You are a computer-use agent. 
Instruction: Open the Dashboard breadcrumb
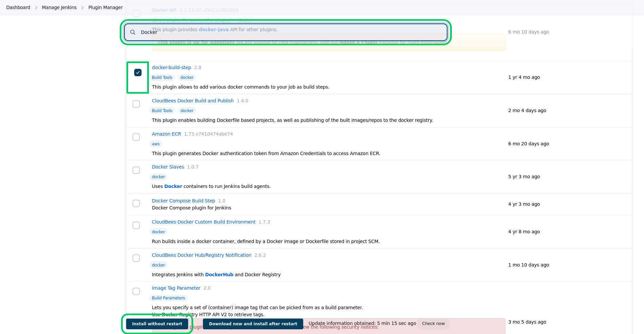[x=18, y=7]
